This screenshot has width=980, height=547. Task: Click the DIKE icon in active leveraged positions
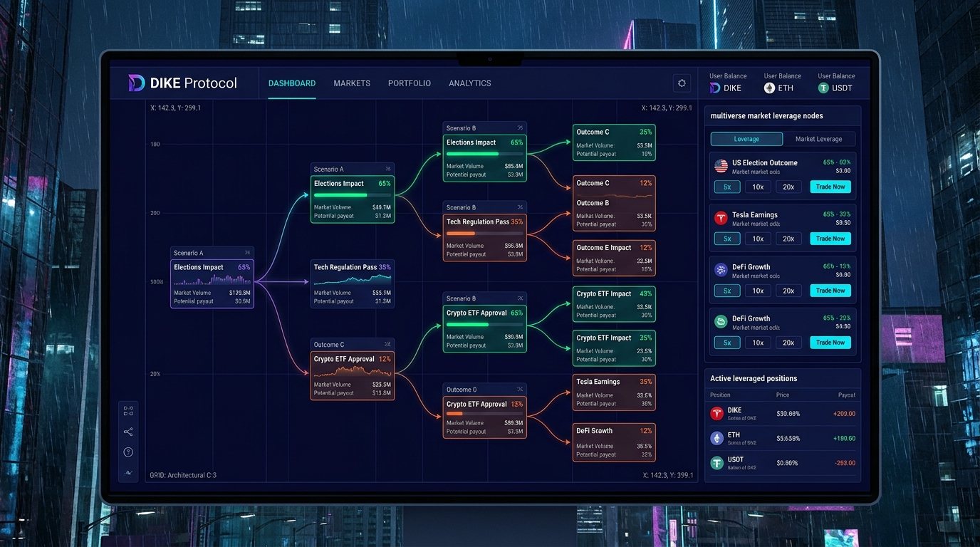click(717, 413)
